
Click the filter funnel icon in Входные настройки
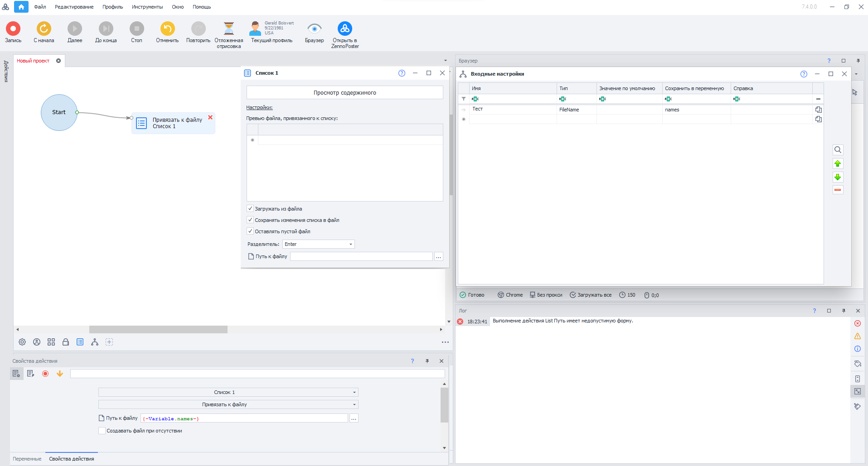tap(464, 99)
